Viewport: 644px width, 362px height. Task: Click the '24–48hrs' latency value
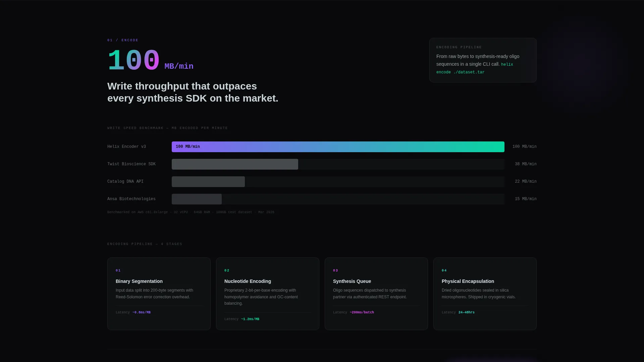click(467, 312)
